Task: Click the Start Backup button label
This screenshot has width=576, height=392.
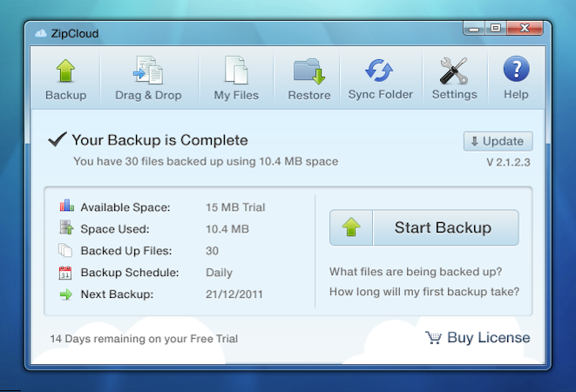Action: tap(443, 227)
